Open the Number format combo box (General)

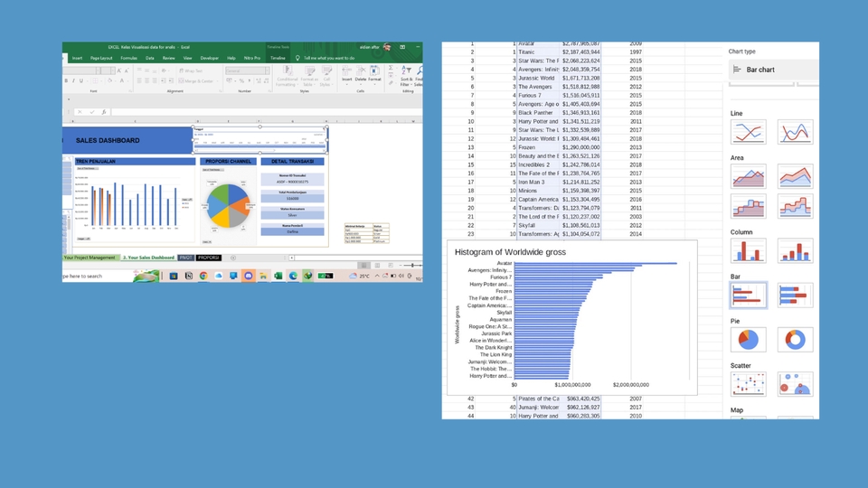tap(248, 70)
